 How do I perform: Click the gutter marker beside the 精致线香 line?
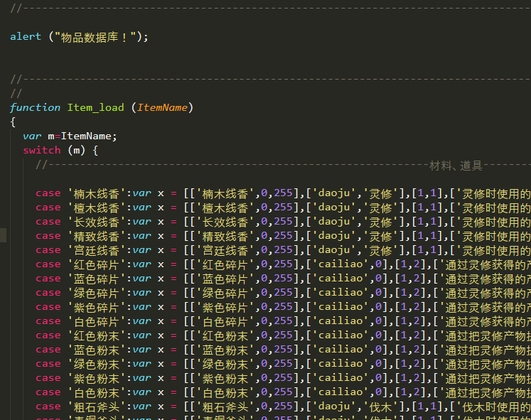click(3, 235)
